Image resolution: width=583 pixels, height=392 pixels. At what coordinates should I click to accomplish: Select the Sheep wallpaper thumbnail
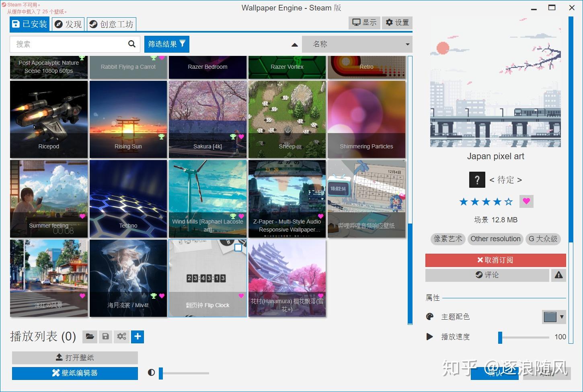click(287, 119)
